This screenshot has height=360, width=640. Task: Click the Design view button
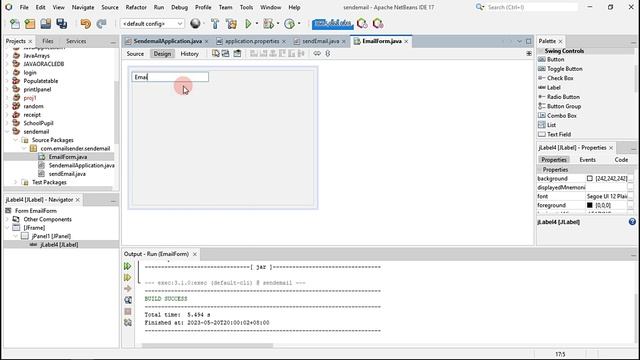(x=162, y=53)
